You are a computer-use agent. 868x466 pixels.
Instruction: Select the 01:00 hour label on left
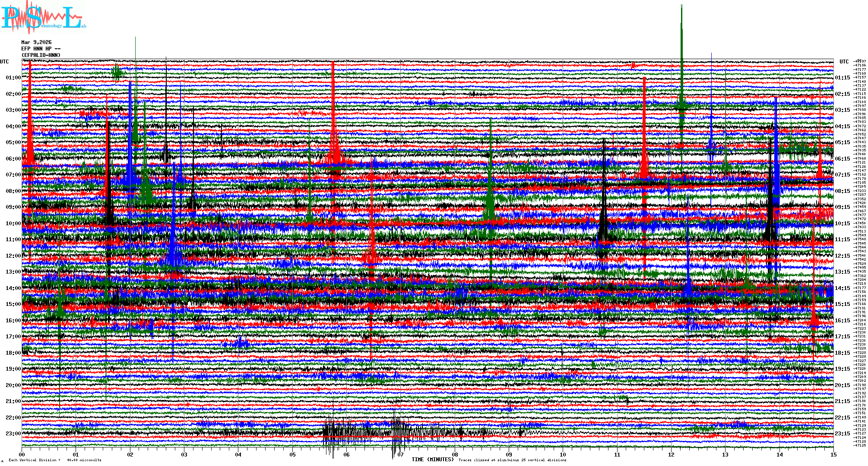[13, 78]
